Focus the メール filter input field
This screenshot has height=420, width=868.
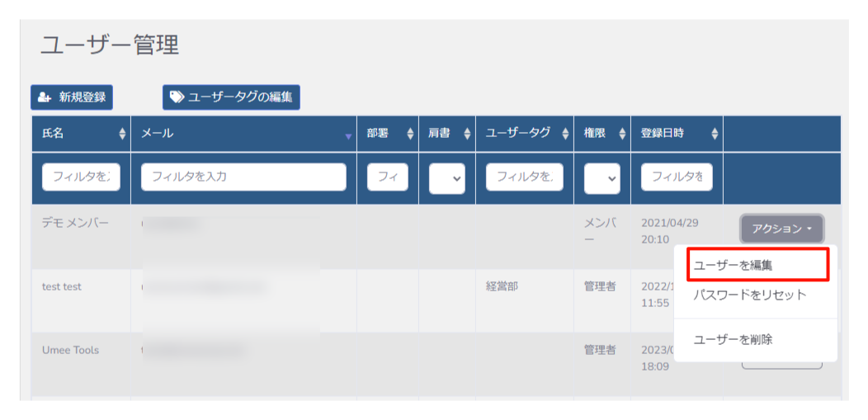tap(243, 177)
